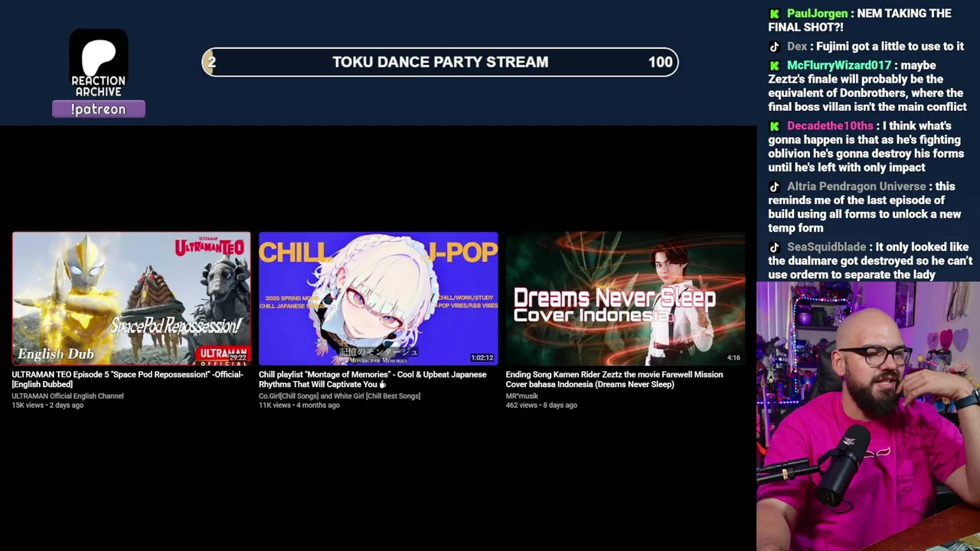Click the TikTok icon beside SeaSquidblade
This screenshot has height=551, width=980.
(x=775, y=247)
